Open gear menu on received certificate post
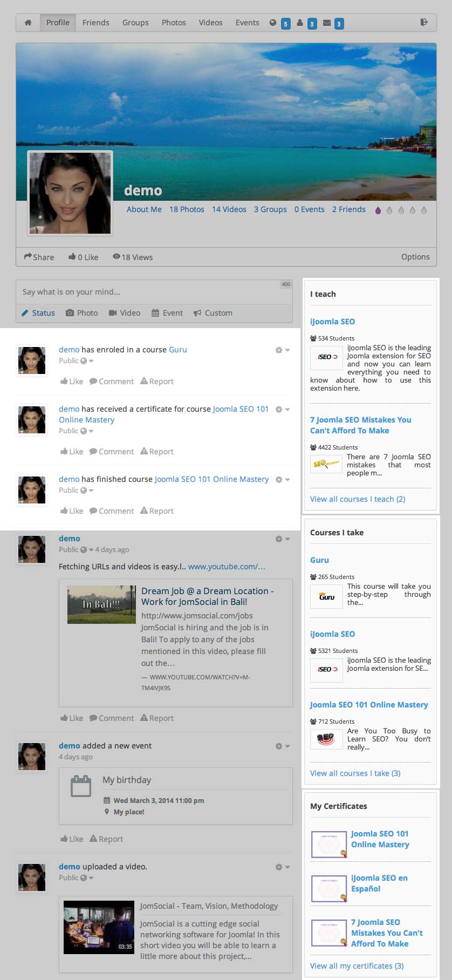This screenshot has height=980, width=452. tap(282, 410)
